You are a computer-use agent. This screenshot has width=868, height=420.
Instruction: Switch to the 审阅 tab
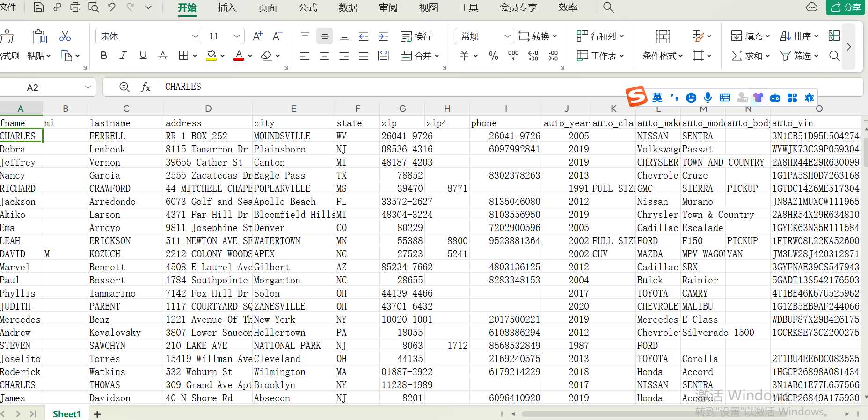[388, 7]
